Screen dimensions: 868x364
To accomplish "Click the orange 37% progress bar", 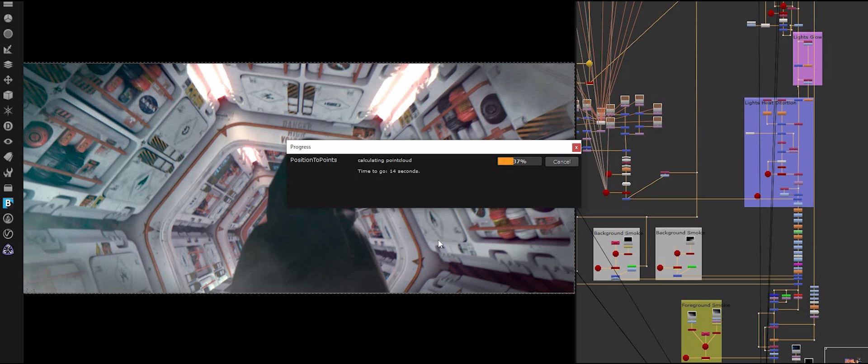I will pos(519,161).
